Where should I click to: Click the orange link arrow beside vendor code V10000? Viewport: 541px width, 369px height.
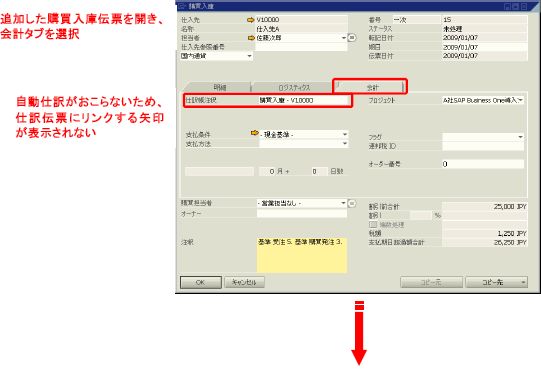(x=251, y=20)
